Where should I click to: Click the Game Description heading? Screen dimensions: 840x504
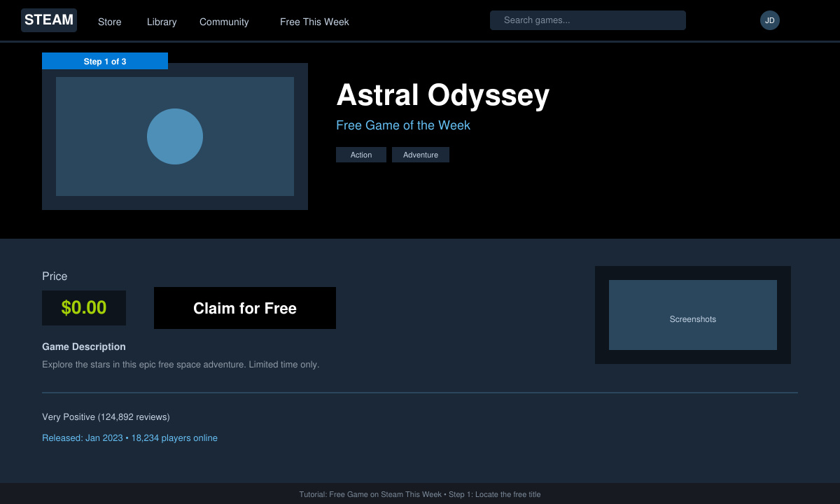click(x=84, y=346)
